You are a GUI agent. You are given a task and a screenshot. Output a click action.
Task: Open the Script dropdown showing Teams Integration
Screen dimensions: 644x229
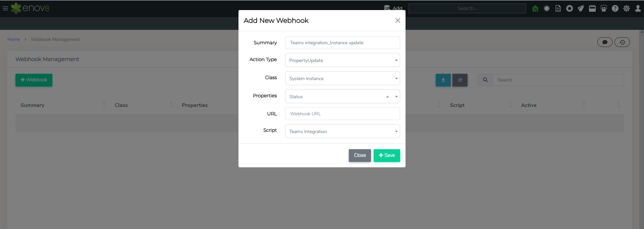coord(342,131)
